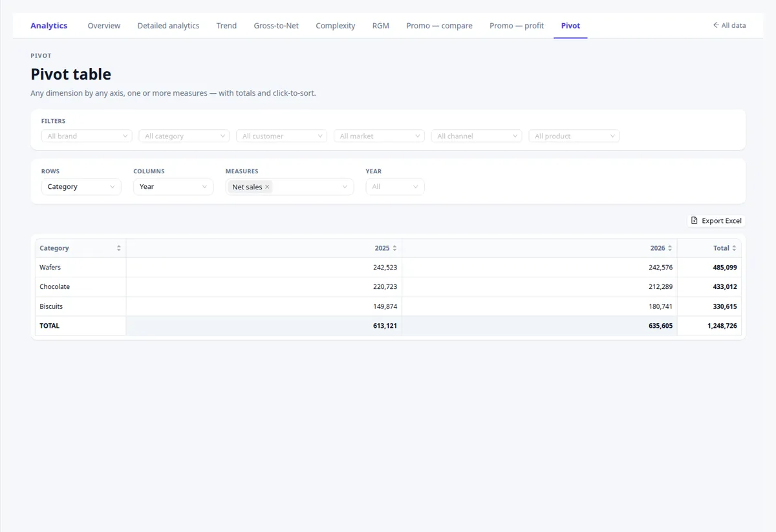
Task: Go to the RGM tab
Action: click(381, 26)
